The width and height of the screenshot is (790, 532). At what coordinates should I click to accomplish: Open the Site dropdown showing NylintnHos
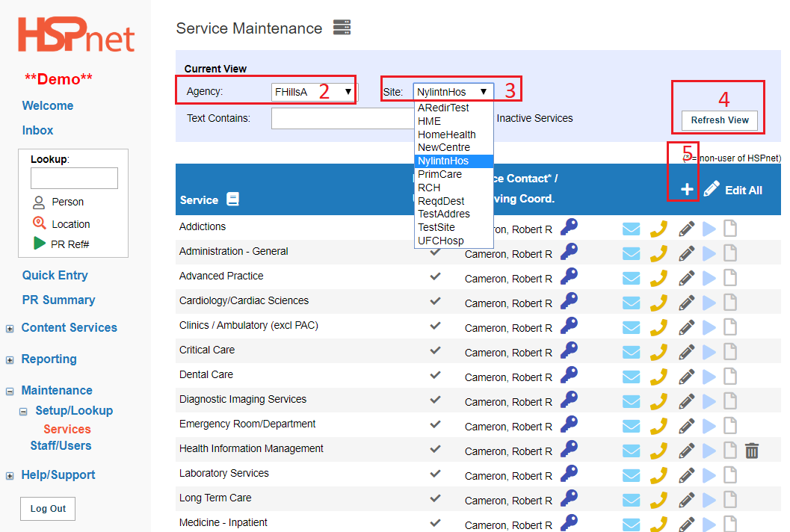coord(453,92)
